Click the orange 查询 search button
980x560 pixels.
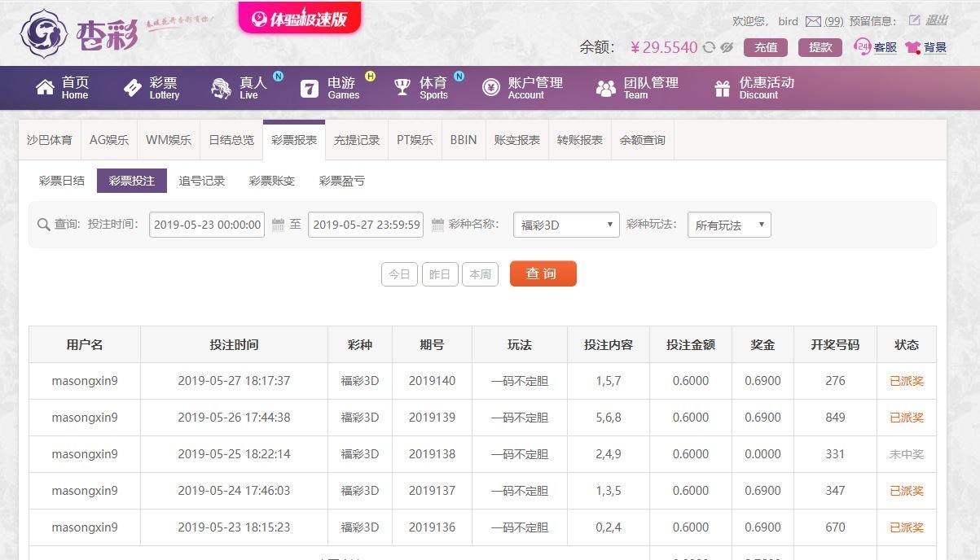(x=543, y=273)
